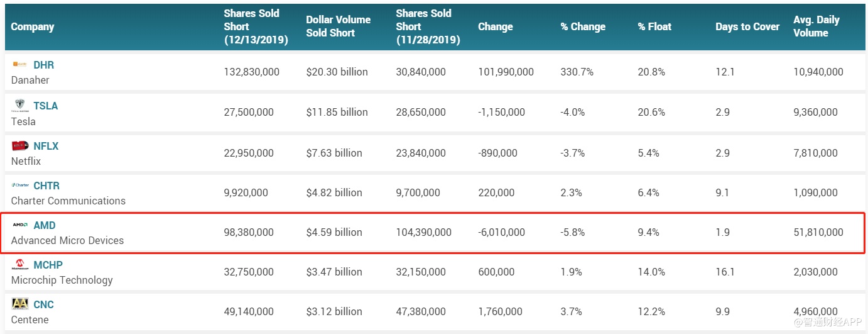Open the MCHP ticker link
This screenshot has width=868, height=334.
click(48, 265)
